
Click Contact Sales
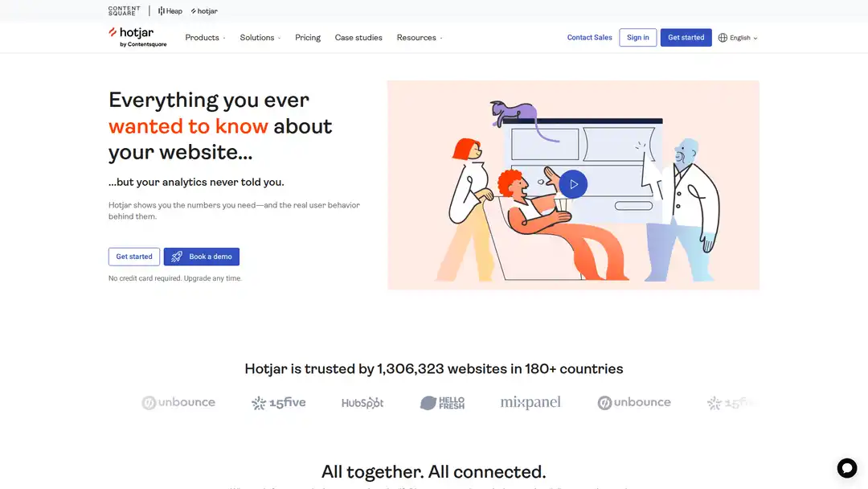point(589,37)
